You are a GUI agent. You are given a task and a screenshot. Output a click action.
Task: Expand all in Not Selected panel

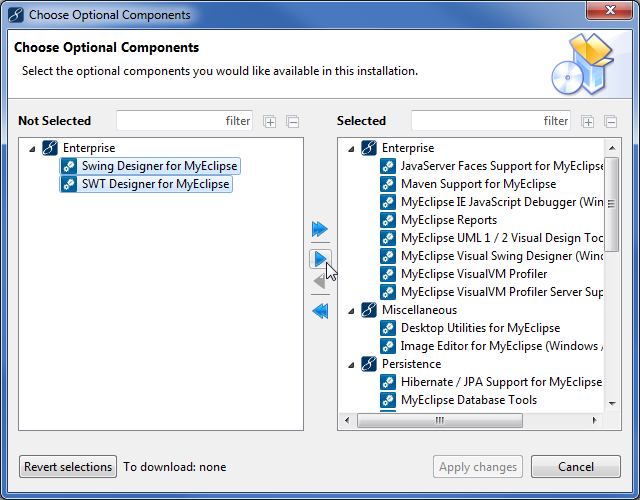pos(270,122)
